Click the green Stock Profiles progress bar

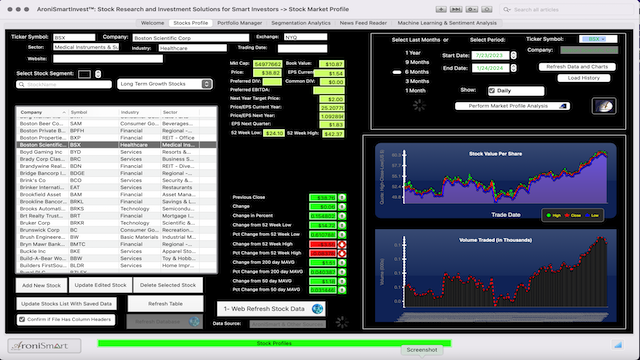click(274, 343)
